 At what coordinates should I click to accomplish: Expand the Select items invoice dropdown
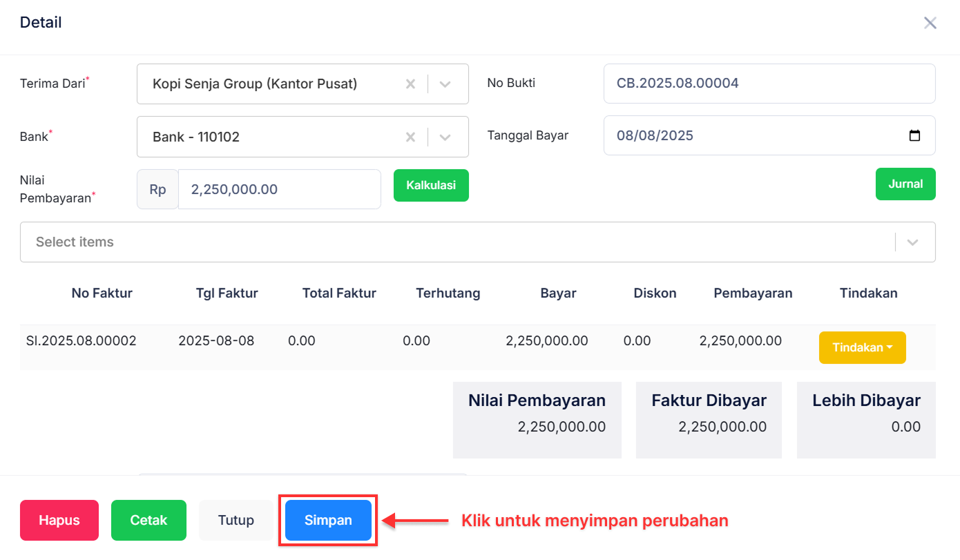[x=913, y=242]
